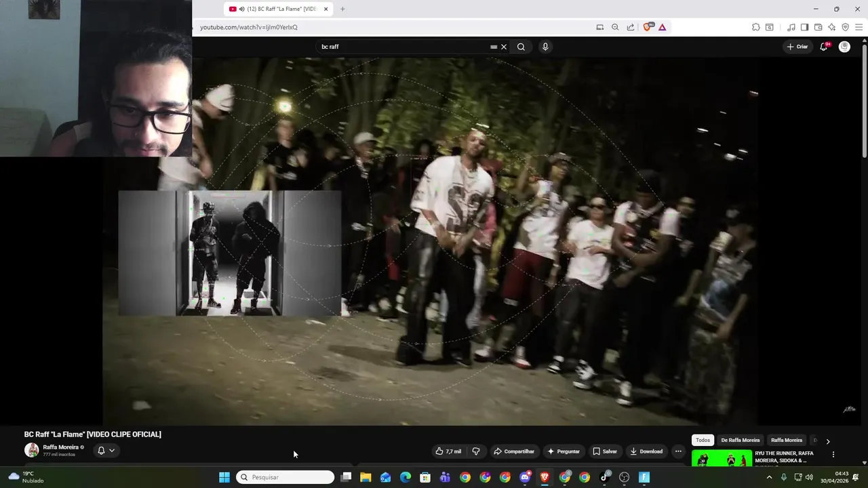Open the browser hamburger main menu

tap(859, 27)
